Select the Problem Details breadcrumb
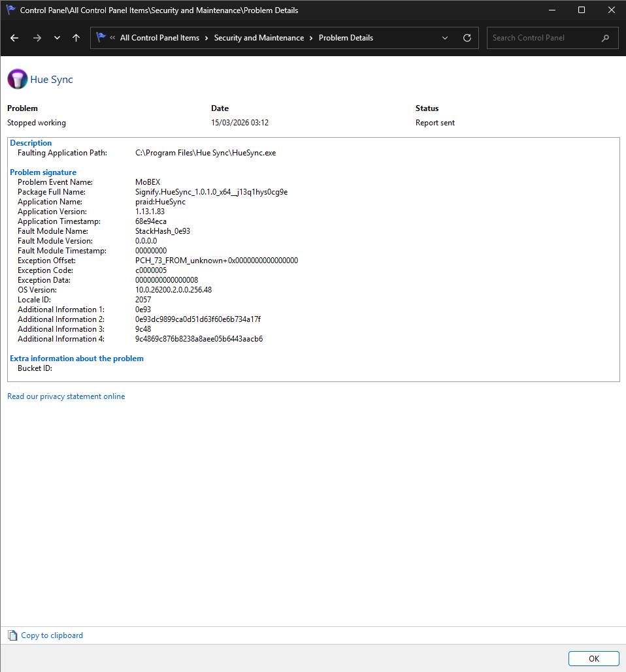 346,38
